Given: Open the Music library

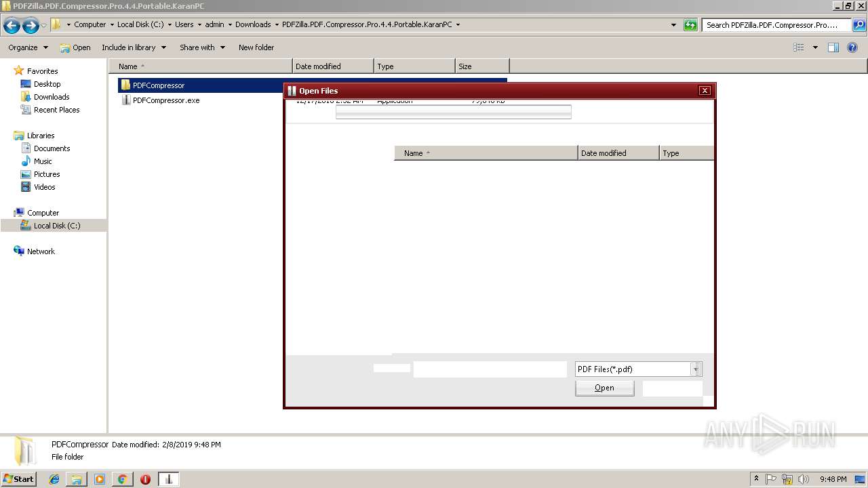Looking at the screenshot, I should tap(43, 161).
